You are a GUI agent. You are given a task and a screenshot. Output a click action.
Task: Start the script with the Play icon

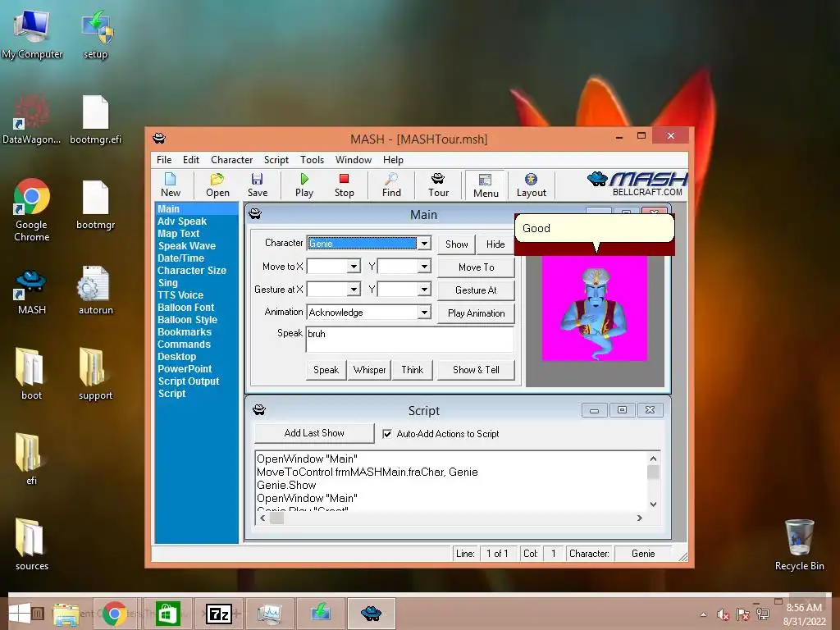point(304,185)
